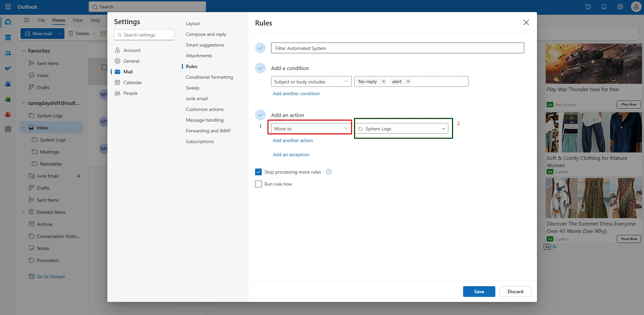This screenshot has width=644, height=315.
Task: Open People app icon in left rail
Action: pos(8,53)
